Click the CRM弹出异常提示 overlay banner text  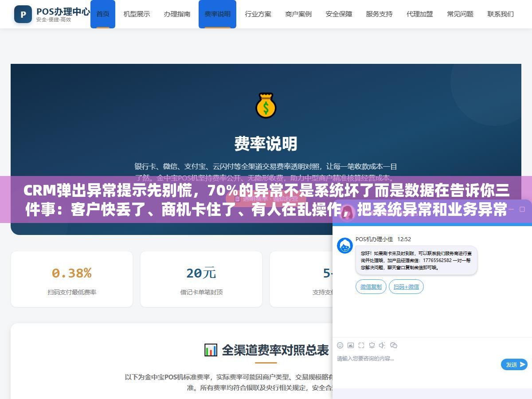point(266,199)
